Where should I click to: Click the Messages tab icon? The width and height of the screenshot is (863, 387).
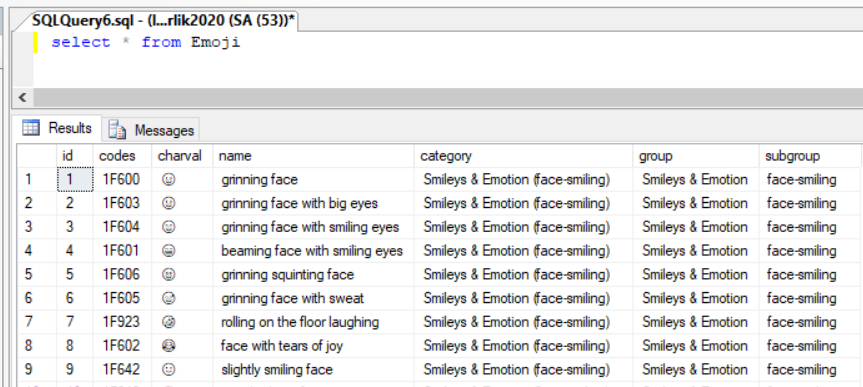(117, 130)
